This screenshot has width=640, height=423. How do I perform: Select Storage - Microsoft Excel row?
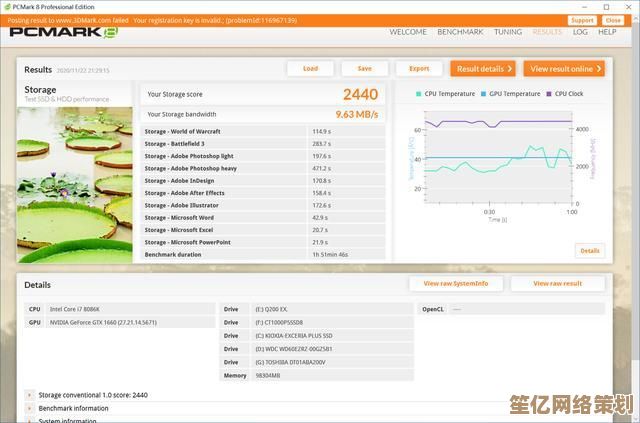263,230
